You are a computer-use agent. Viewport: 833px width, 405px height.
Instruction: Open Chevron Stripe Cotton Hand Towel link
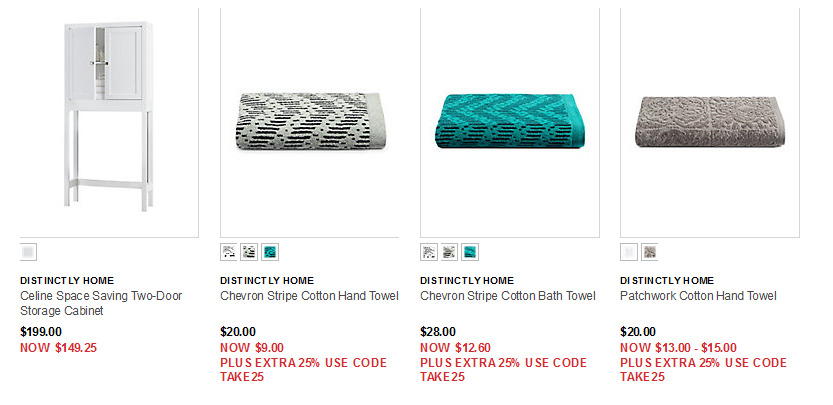pyautogui.click(x=309, y=296)
